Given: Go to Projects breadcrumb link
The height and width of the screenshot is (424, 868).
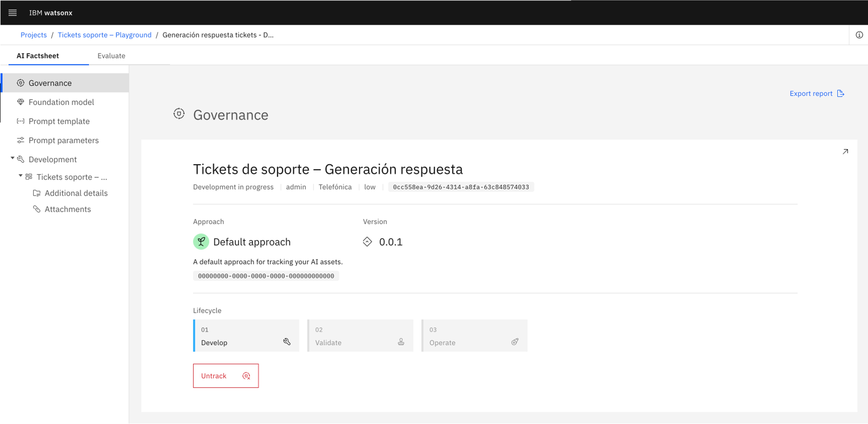Looking at the screenshot, I should pos(34,35).
